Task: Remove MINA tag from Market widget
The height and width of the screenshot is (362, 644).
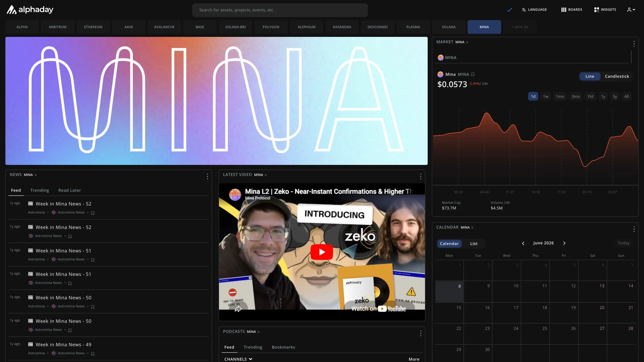Action: [467, 42]
